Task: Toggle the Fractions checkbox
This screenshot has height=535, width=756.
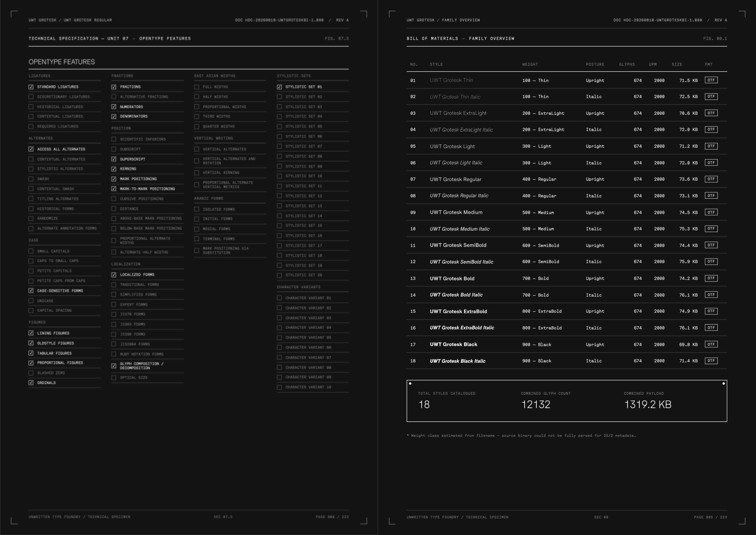Action: (x=114, y=87)
